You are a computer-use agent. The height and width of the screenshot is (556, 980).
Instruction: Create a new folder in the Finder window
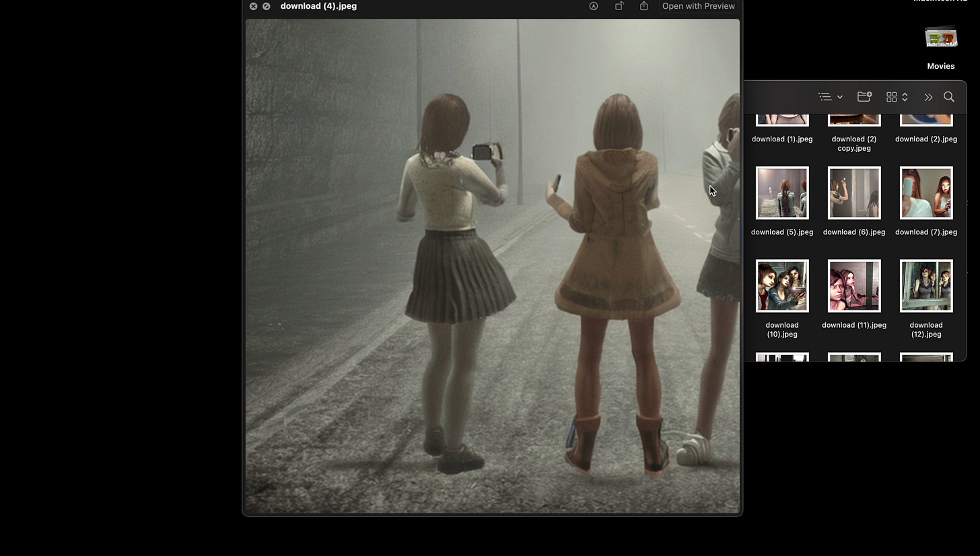point(865,97)
